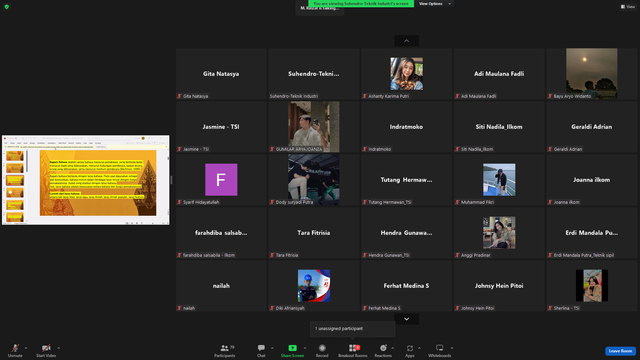Expand chat options arrow next to Chat

[272, 348]
